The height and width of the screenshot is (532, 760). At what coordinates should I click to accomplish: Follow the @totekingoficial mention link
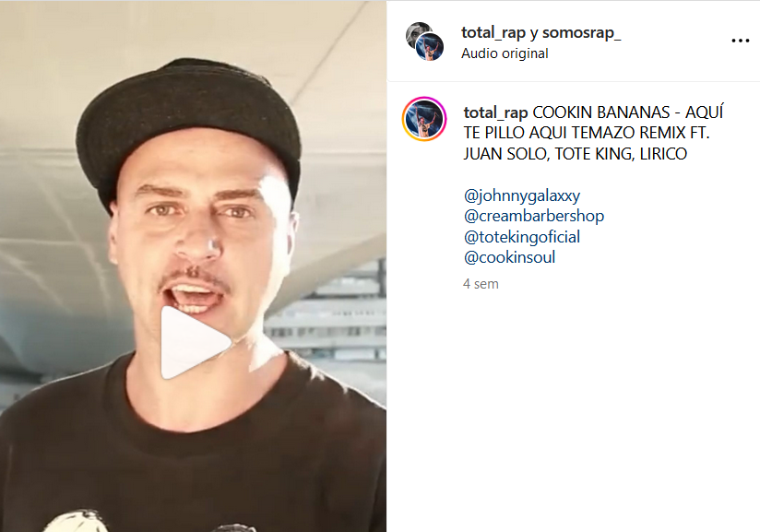(x=522, y=237)
